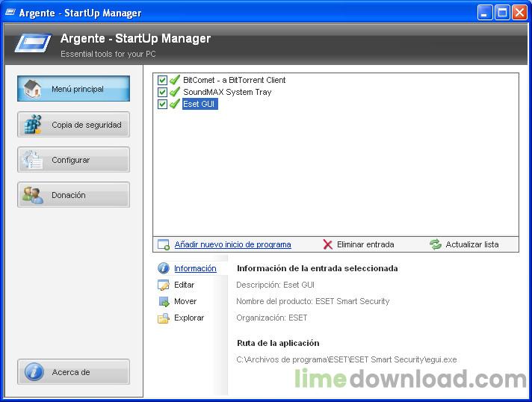Click Añadir nuevo inicio de programa link

[x=233, y=244]
